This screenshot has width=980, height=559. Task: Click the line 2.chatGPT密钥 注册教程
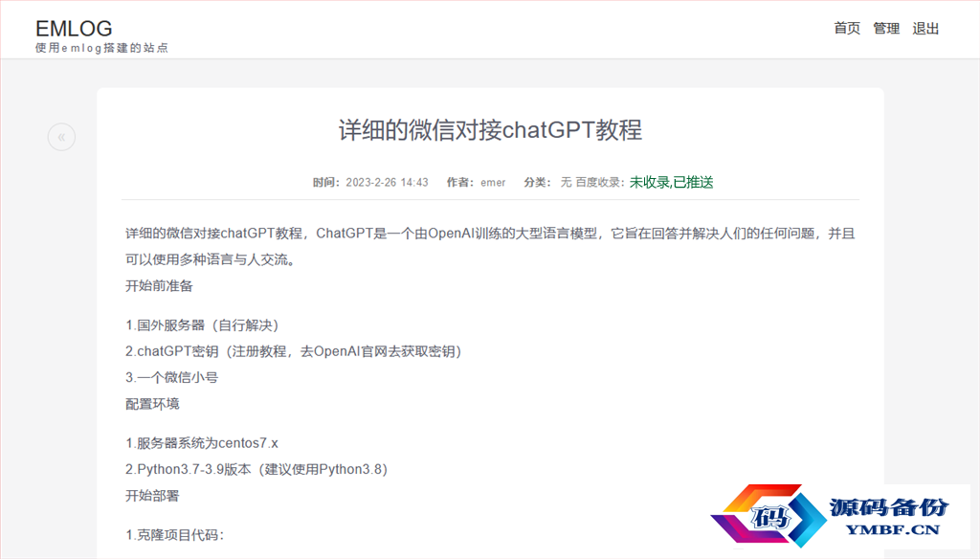click(293, 351)
